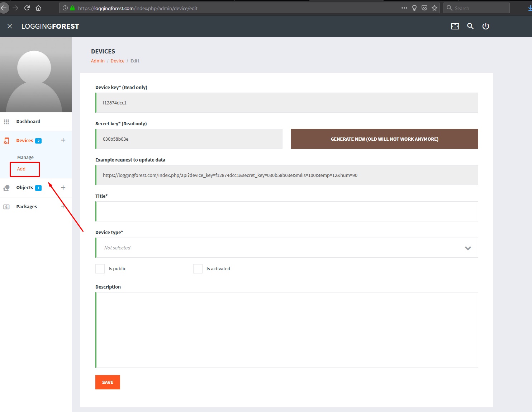Open the Device type dropdown
The image size is (532, 412).
[x=287, y=248]
